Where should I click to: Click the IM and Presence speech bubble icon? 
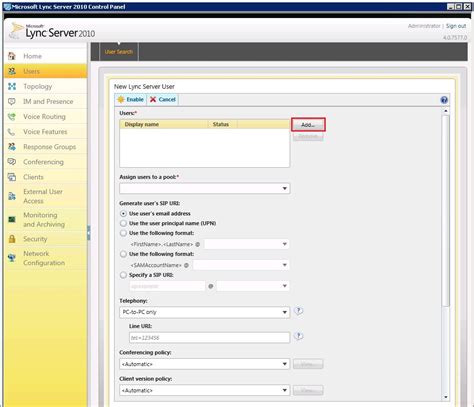12,101
